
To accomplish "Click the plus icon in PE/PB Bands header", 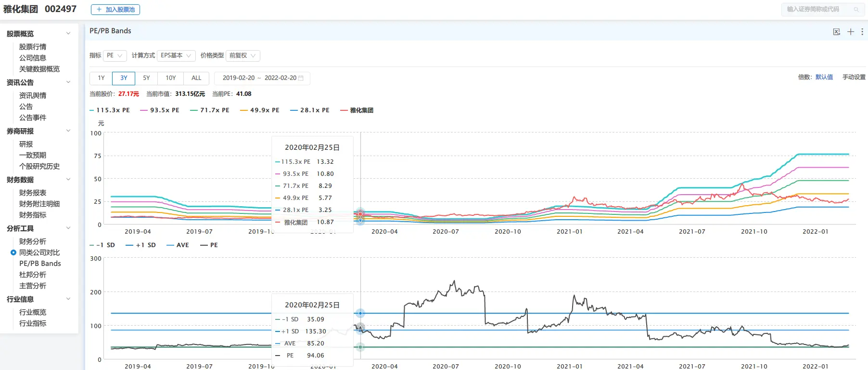I will pos(851,32).
